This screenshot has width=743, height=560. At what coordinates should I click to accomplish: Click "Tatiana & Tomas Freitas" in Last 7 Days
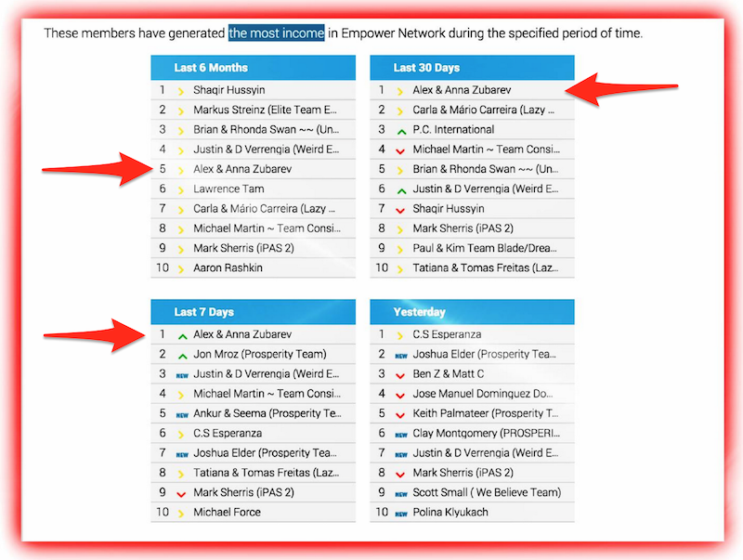pyautogui.click(x=252, y=473)
